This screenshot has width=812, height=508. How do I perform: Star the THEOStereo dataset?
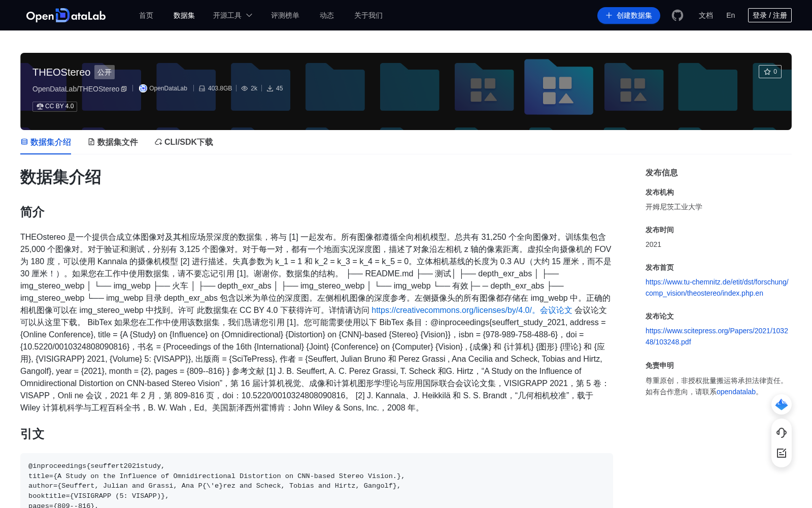[770, 72]
